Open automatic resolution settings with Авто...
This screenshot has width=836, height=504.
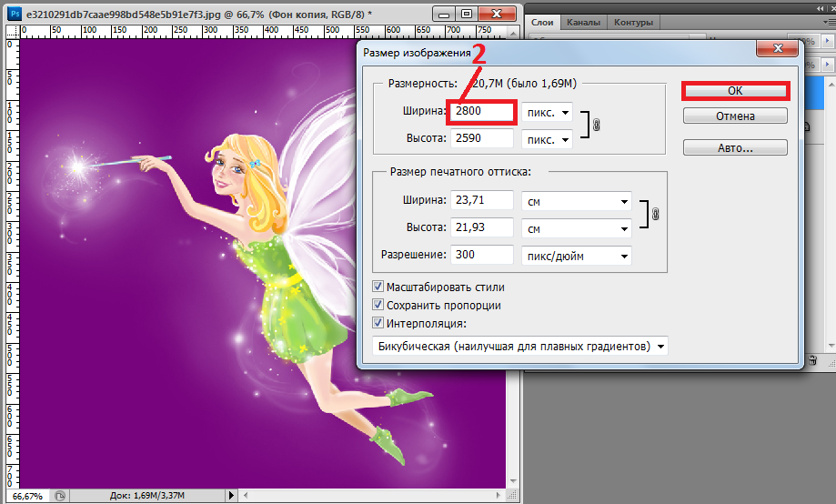tap(735, 147)
